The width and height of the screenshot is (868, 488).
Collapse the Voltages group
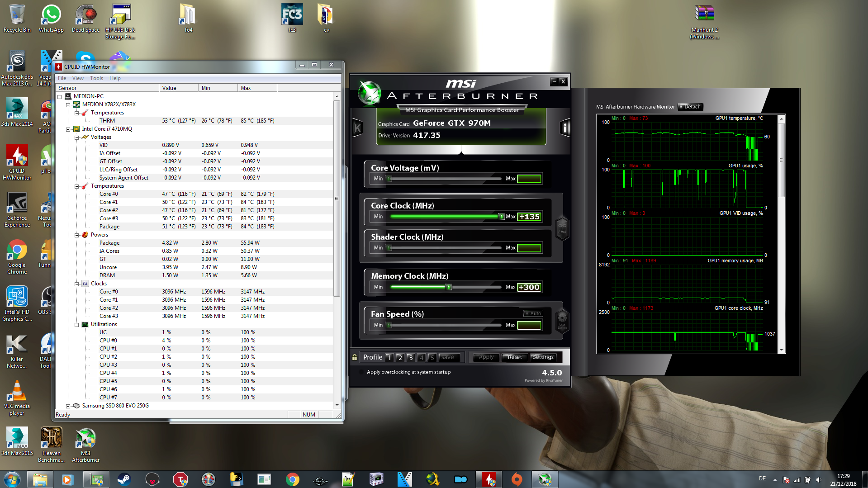(x=76, y=137)
